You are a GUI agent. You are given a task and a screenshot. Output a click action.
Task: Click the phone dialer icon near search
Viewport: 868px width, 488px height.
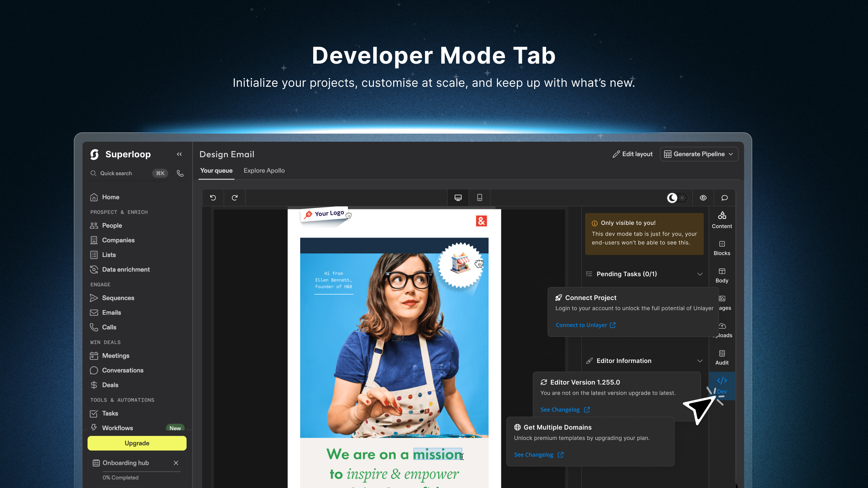[180, 174]
